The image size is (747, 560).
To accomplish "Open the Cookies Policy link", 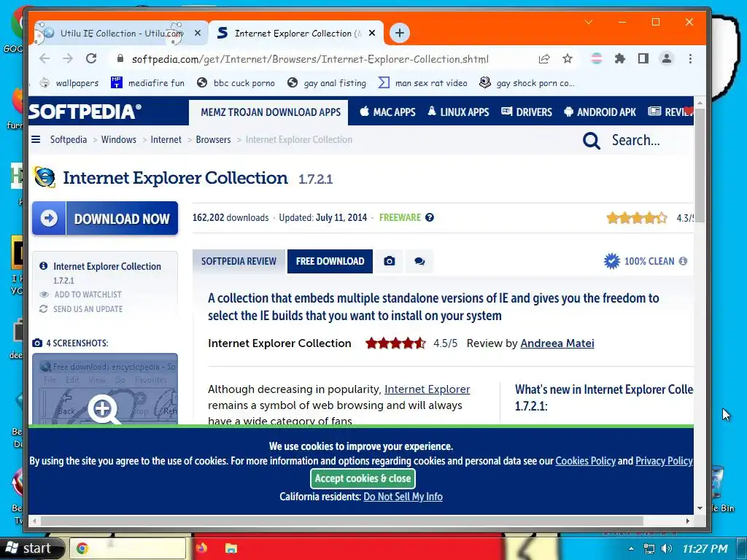I will (585, 461).
